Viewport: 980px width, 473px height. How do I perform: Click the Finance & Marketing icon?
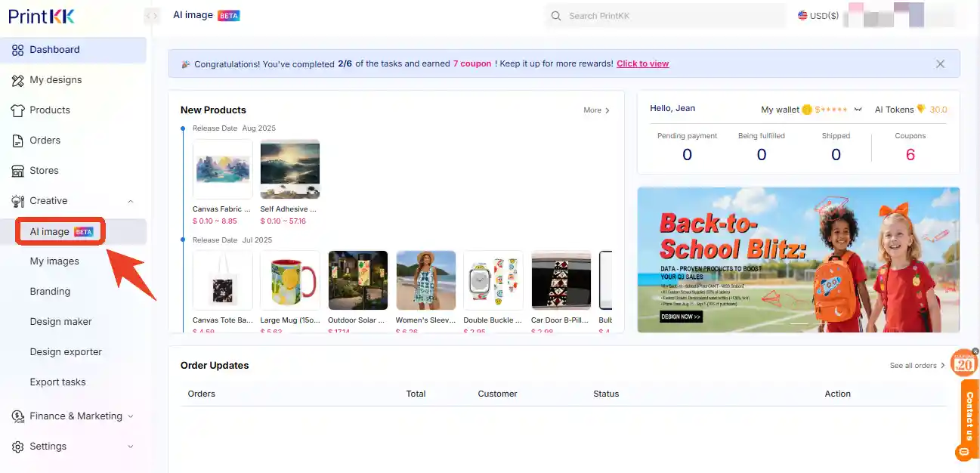(18, 416)
